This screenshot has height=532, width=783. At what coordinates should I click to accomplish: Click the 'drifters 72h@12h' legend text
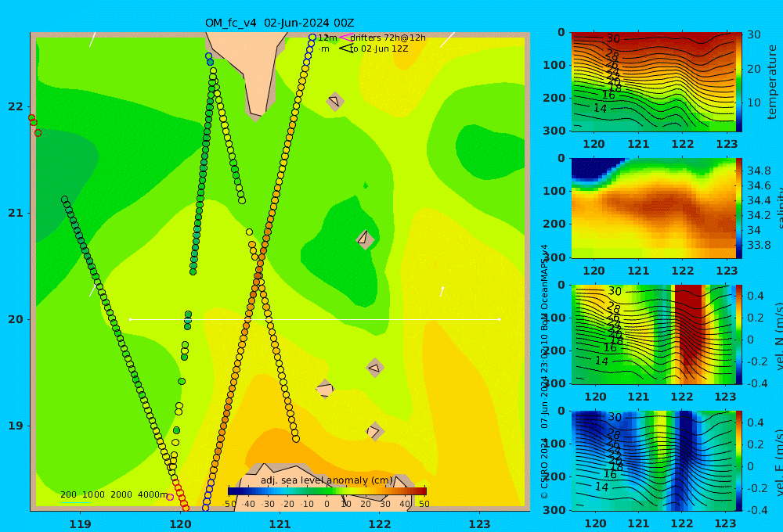(388, 38)
